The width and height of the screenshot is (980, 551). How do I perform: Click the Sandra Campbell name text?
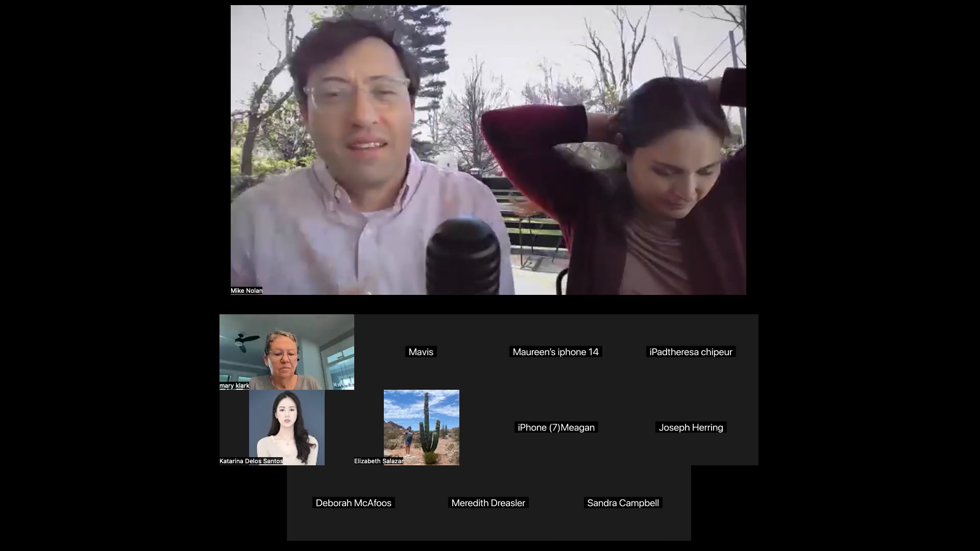point(623,503)
